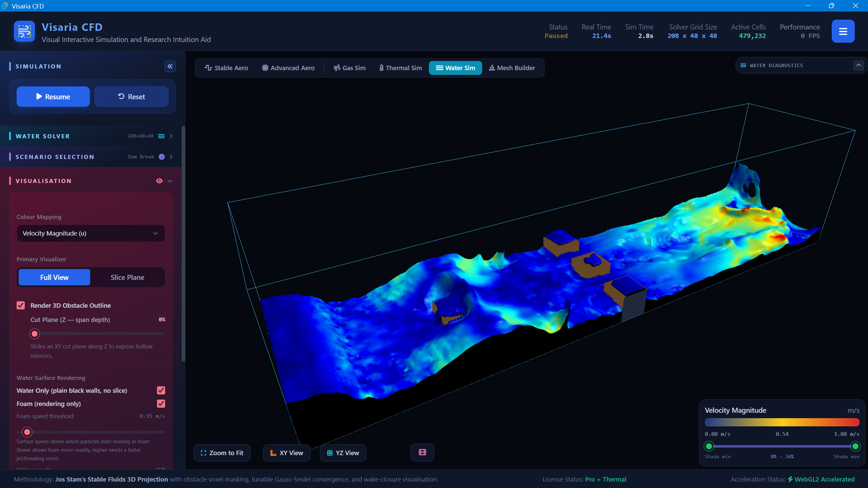Collapse the Water Diagnostics panel
Screen dimensions: 868x488
coord(859,65)
